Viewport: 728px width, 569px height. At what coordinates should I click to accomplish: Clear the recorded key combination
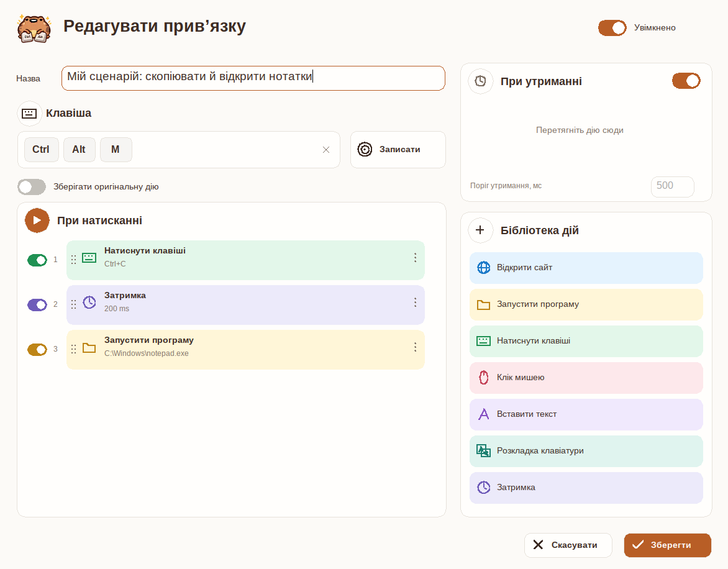[x=326, y=150]
